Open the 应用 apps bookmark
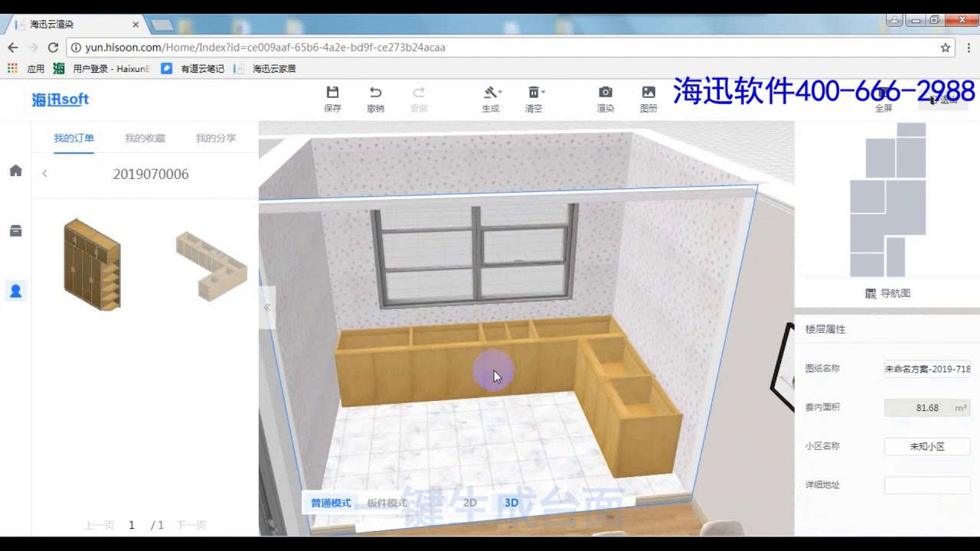Image resolution: width=980 pixels, height=551 pixels. click(x=27, y=68)
